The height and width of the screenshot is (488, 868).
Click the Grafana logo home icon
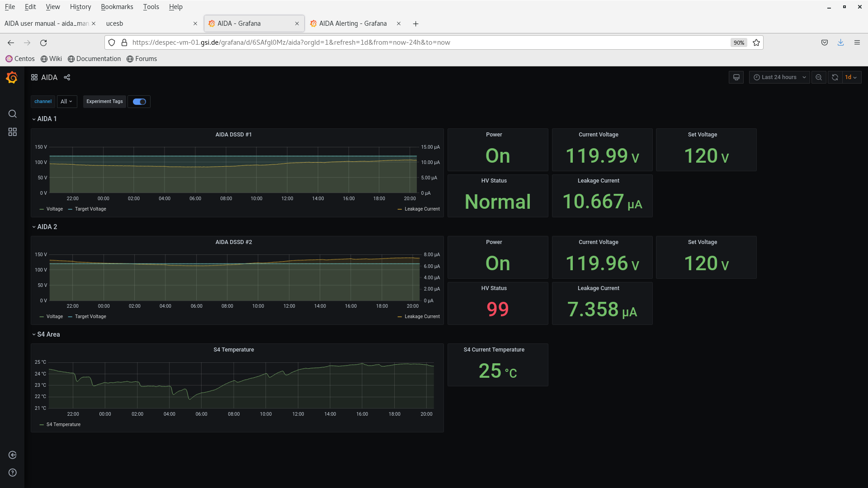12,78
